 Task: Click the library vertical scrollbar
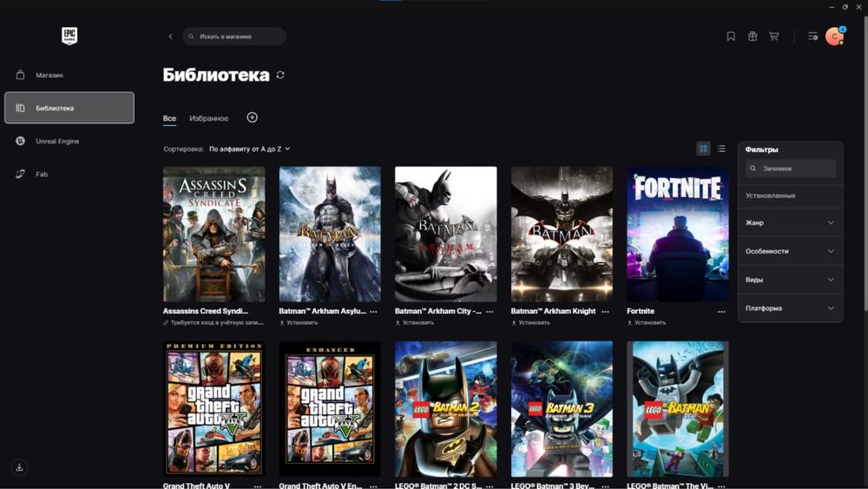pyautogui.click(x=865, y=163)
